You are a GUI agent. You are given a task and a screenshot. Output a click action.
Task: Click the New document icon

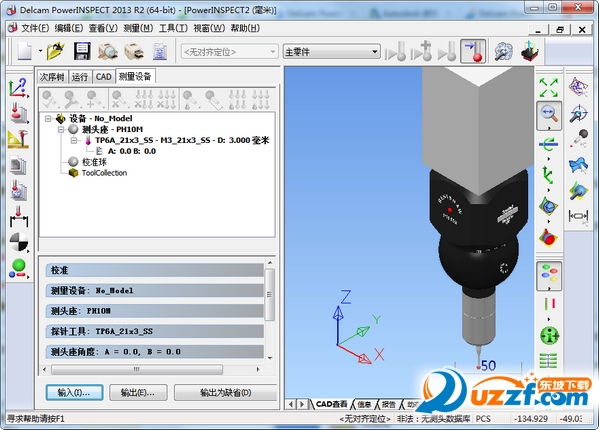pyautogui.click(x=24, y=51)
